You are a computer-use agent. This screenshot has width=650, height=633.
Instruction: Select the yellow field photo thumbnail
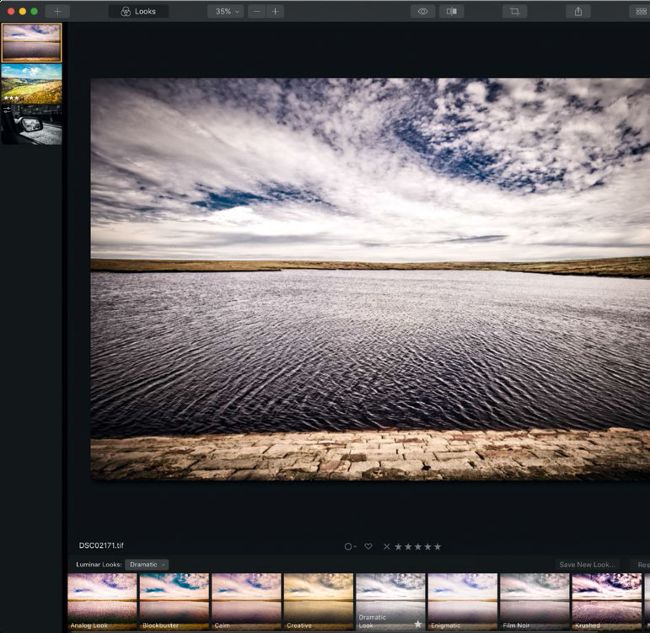[31, 84]
